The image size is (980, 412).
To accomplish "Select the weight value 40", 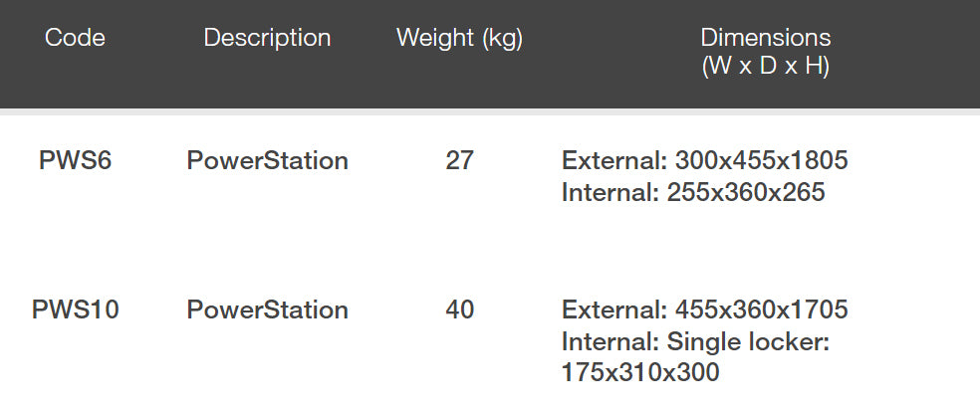I will coord(459,309).
